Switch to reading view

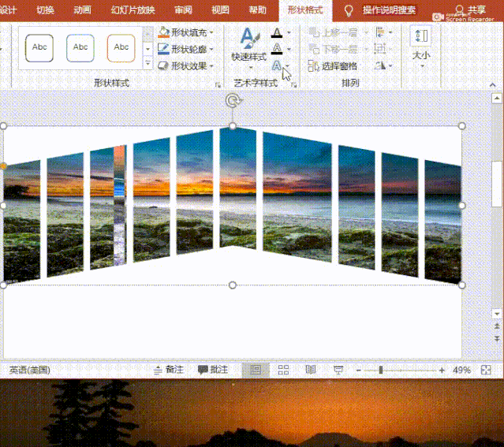[311, 370]
